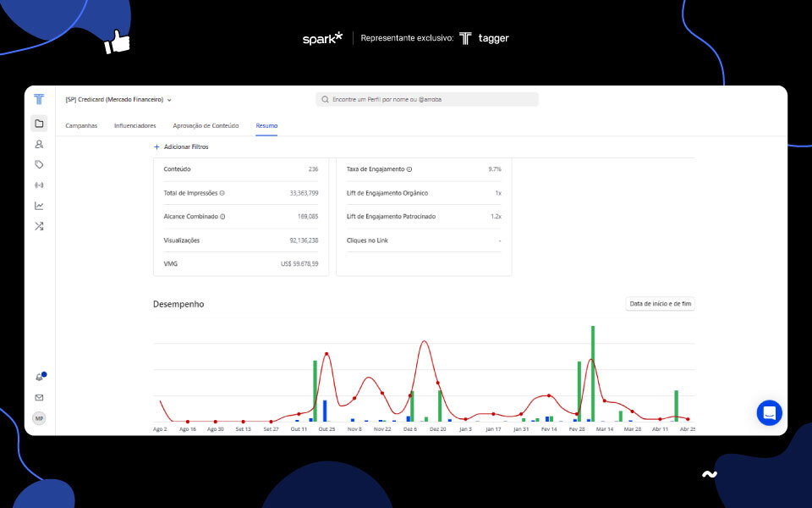Click the VMG value US$ 59.678,59

point(299,264)
